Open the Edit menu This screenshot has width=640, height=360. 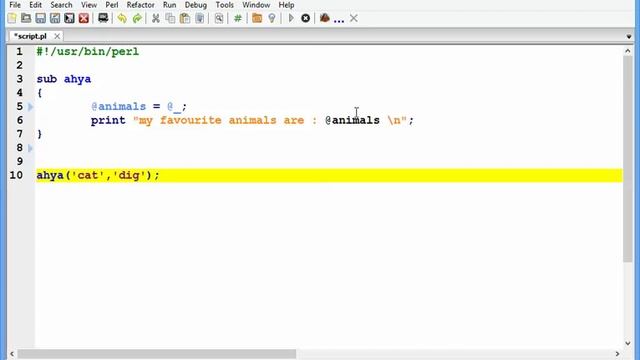click(36, 5)
